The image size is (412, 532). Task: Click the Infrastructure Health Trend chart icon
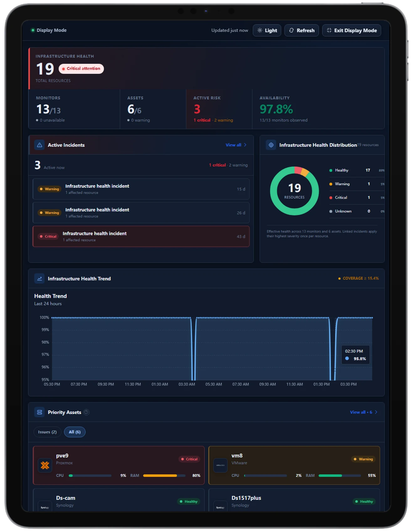[39, 279]
